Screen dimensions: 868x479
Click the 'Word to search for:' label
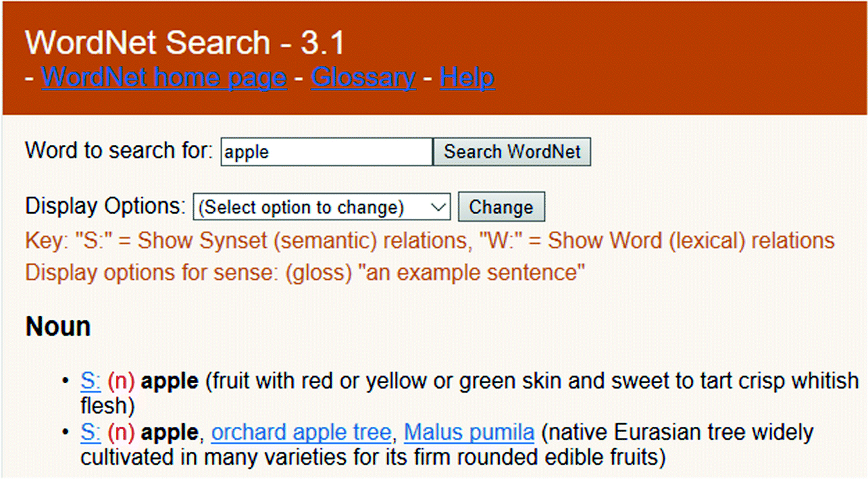[x=120, y=151]
